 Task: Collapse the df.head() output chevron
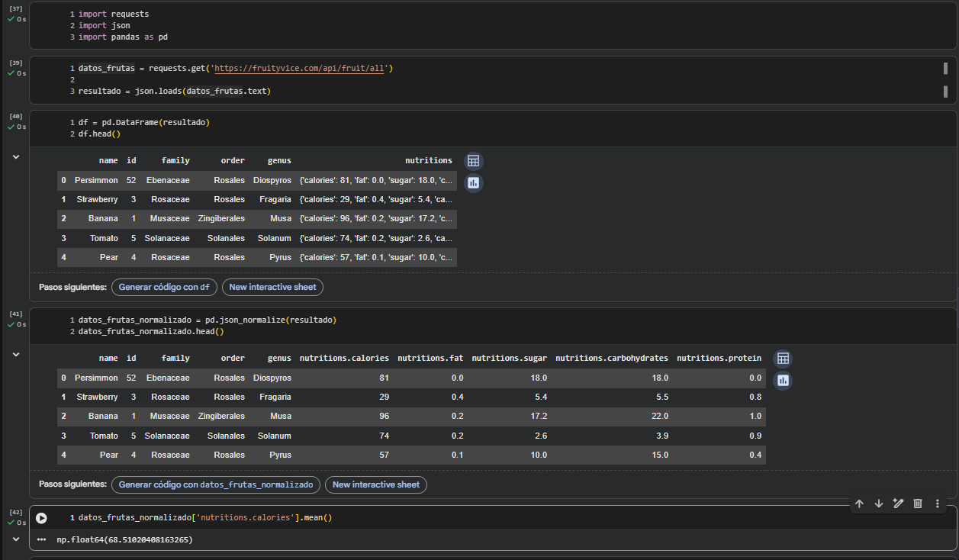click(15, 156)
